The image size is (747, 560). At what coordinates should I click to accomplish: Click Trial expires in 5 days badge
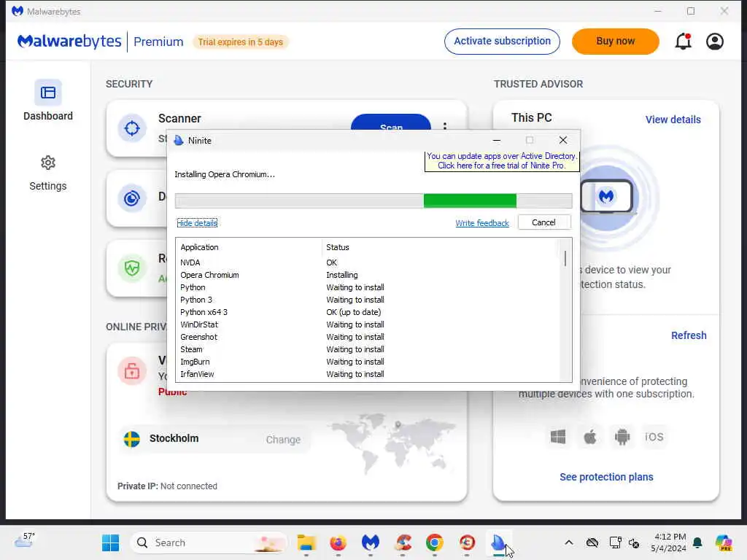tap(240, 42)
